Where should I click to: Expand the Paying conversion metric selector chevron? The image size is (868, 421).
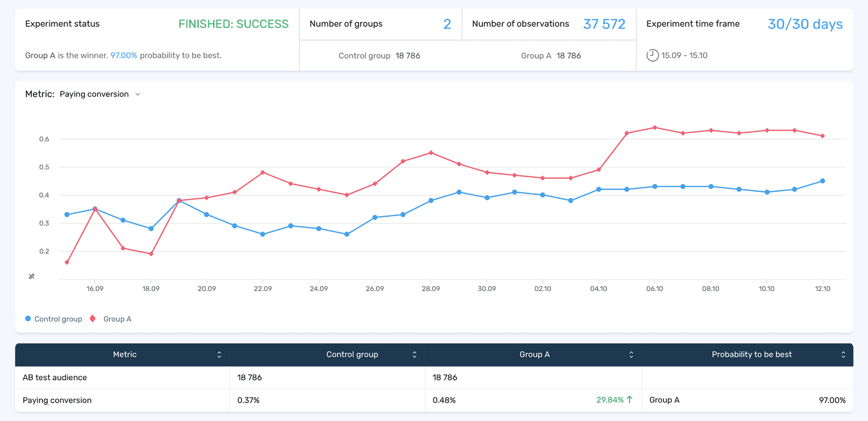pos(137,94)
